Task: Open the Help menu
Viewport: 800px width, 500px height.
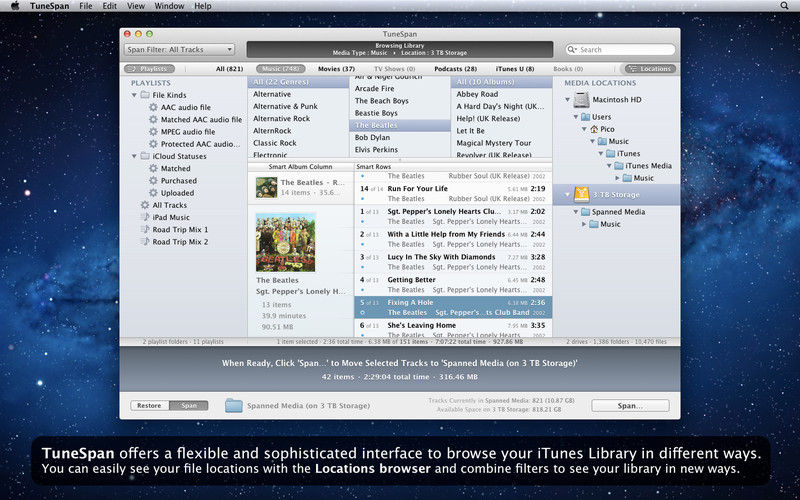Action: pos(203,6)
